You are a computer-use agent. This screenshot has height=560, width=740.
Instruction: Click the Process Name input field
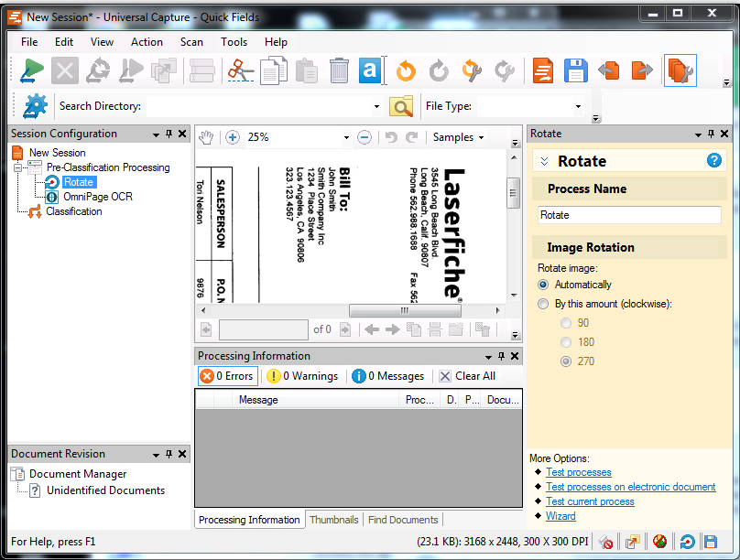click(629, 215)
